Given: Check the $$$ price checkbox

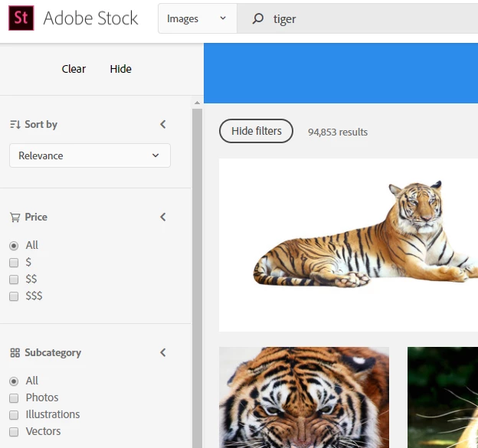Looking at the screenshot, I should click(x=14, y=296).
